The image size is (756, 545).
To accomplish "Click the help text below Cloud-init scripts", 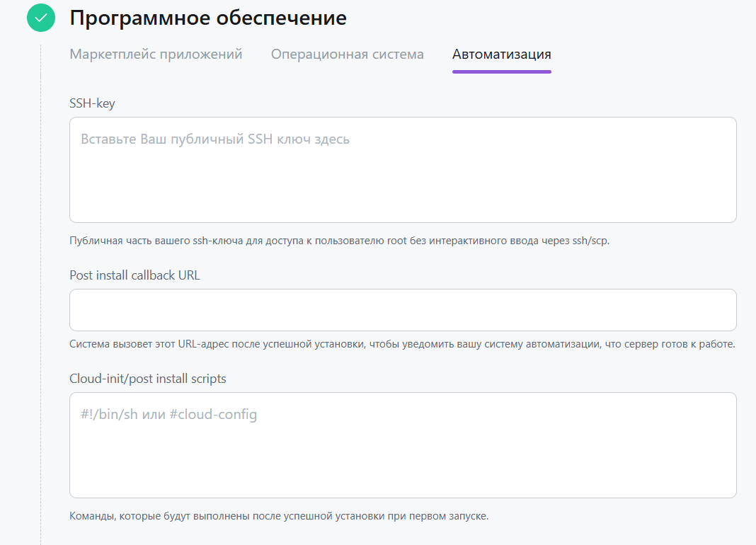I will pyautogui.click(x=279, y=515).
